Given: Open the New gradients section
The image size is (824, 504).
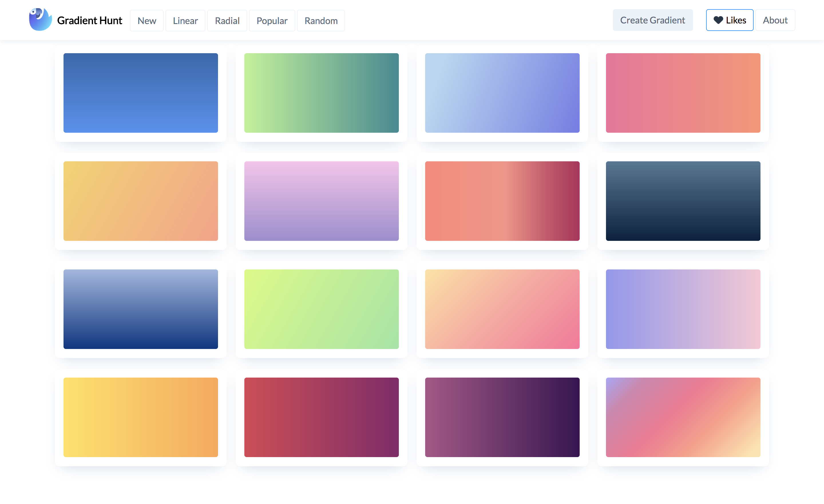Looking at the screenshot, I should click(146, 20).
